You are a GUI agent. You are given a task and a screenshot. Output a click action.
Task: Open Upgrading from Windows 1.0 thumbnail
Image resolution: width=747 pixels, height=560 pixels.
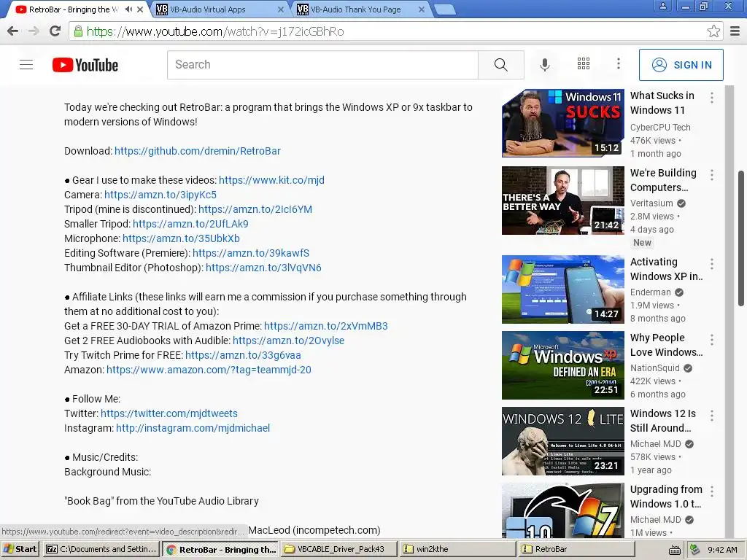click(x=562, y=510)
